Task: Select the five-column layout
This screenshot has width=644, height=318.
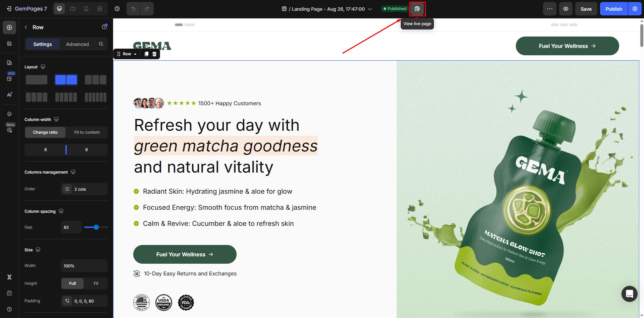Action: tap(66, 97)
